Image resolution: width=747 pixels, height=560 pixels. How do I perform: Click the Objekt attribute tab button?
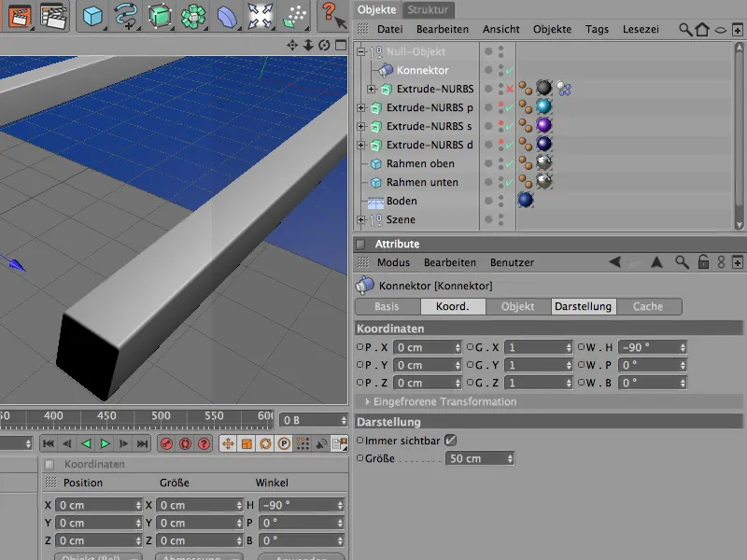coord(517,306)
